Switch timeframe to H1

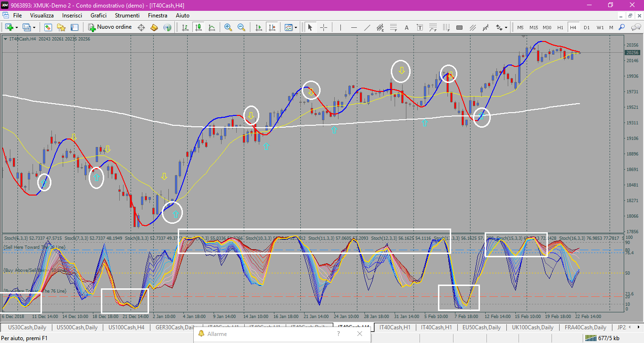tap(560, 27)
